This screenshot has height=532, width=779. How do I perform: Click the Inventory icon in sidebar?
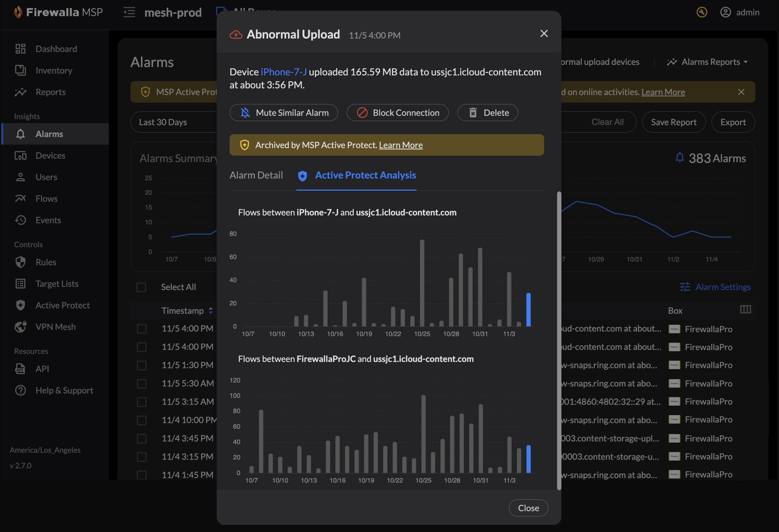[20, 70]
